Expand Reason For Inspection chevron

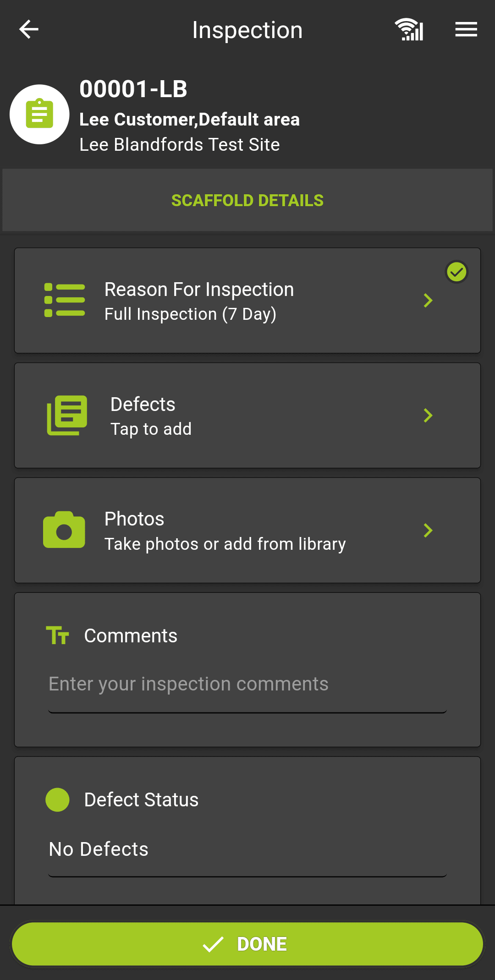click(428, 301)
